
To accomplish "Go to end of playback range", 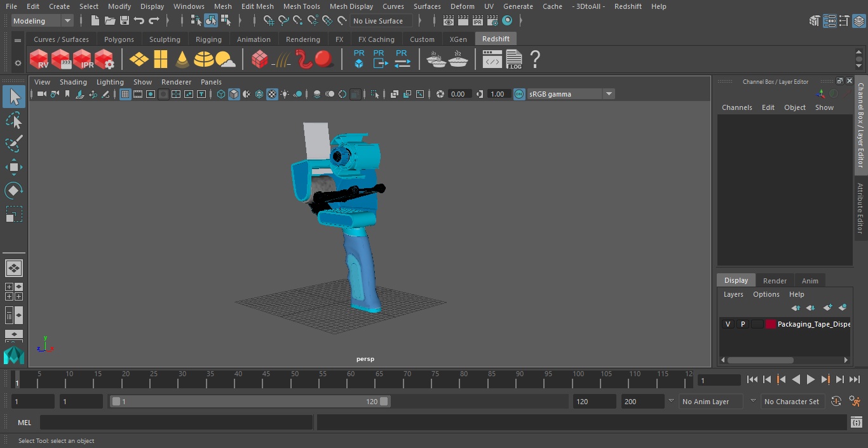I will (855, 379).
